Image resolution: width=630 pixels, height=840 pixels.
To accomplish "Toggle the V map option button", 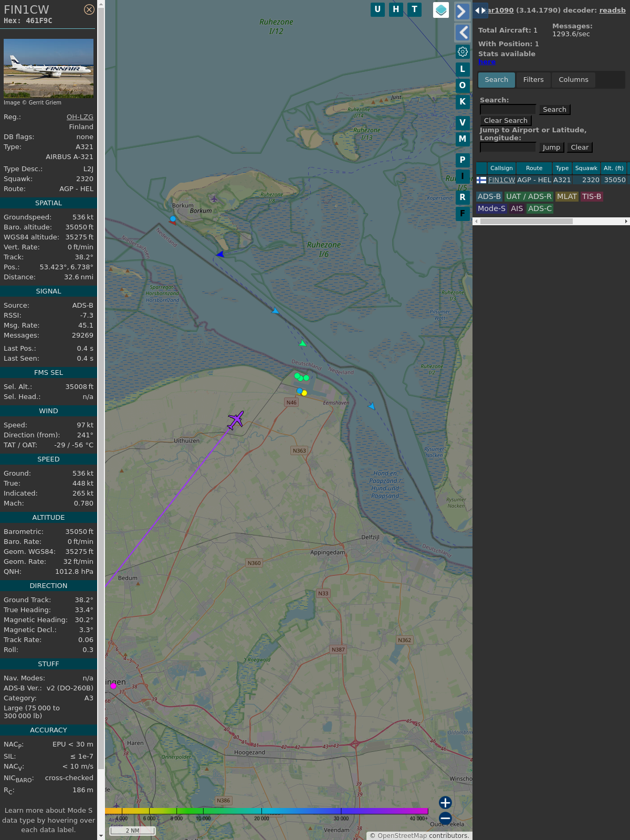I will (463, 123).
